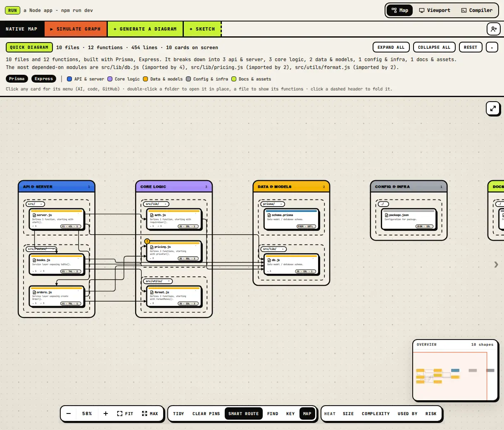The width and height of the screenshot is (504, 430).
Task: Pan right with the canvas chevron arrow
Action: (496, 264)
